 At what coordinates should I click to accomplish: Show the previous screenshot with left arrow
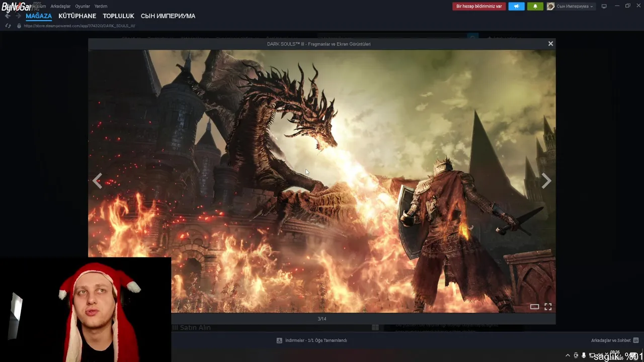(x=97, y=181)
